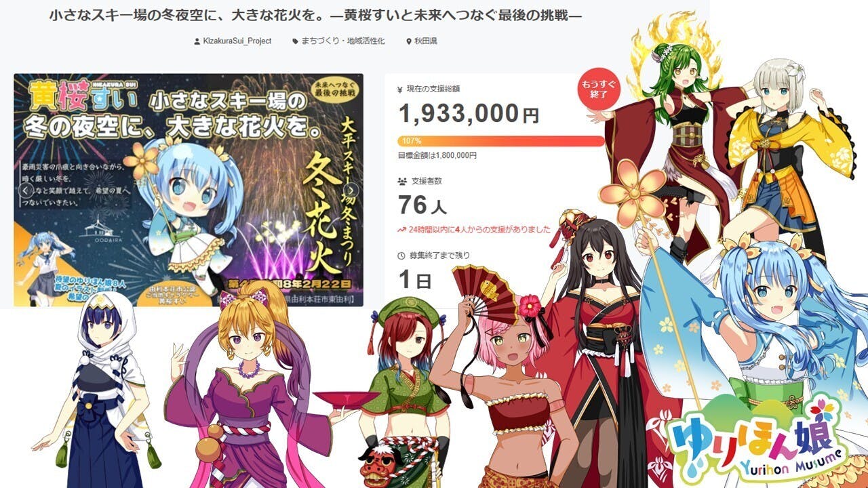
Task: Open the 冬花火 project banner image
Action: click(x=189, y=190)
